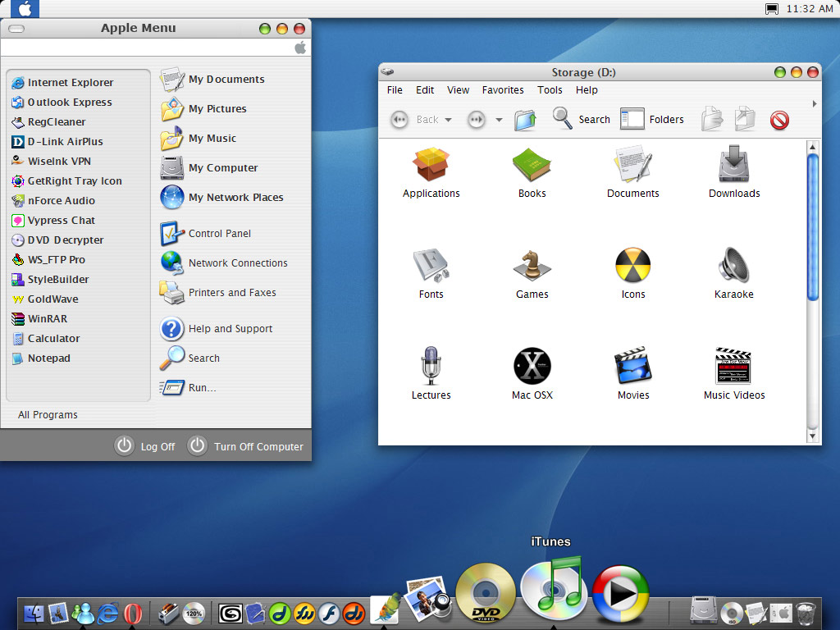
Task: Launch iTunes from the dock
Action: [553, 590]
